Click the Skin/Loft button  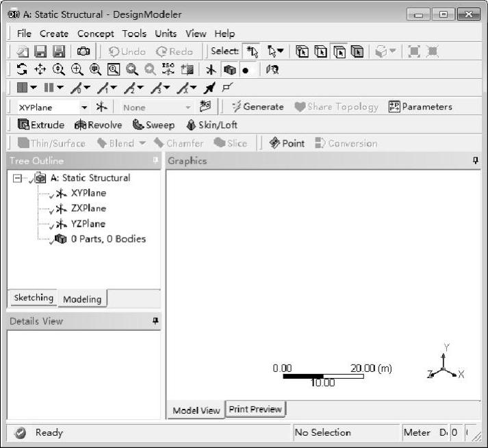(x=212, y=125)
